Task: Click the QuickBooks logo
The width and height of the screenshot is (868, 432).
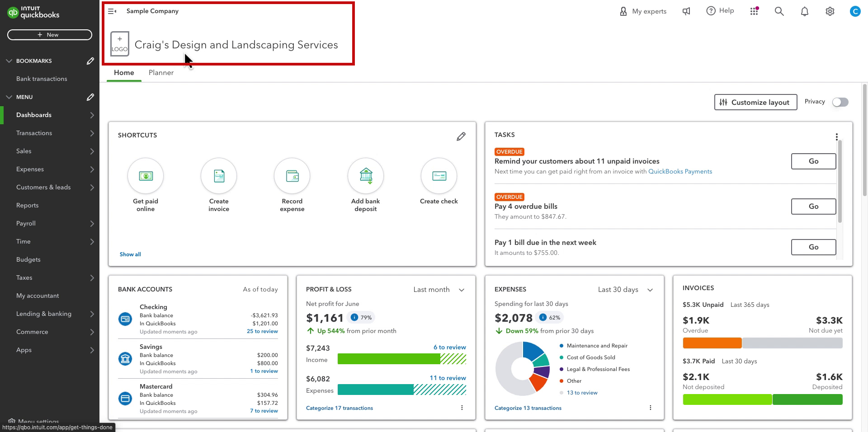Action: pyautogui.click(x=33, y=12)
